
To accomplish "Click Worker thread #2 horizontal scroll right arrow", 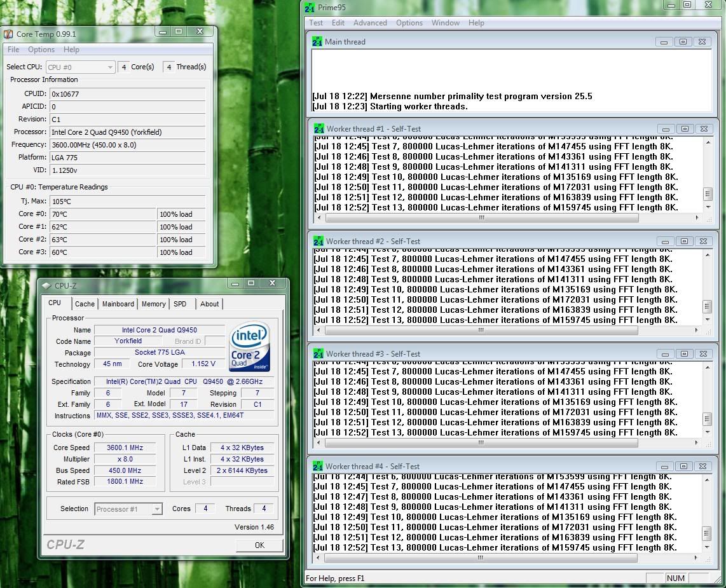I will click(x=696, y=330).
